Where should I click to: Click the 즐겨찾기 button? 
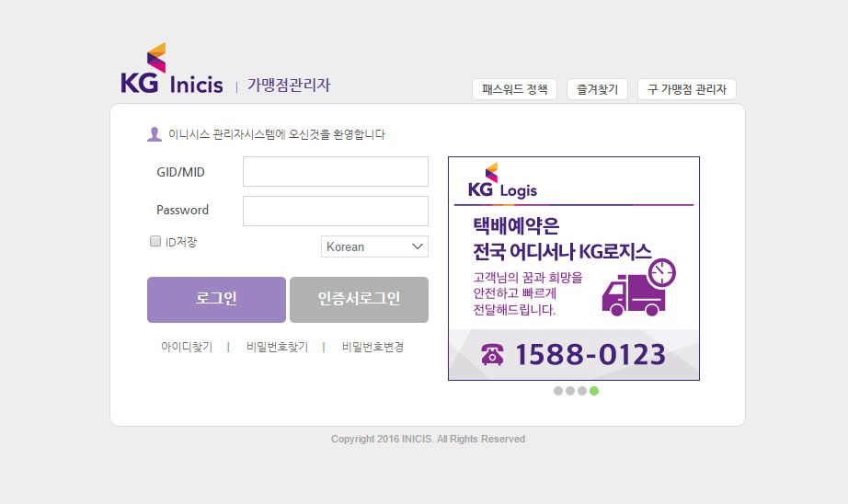(x=597, y=89)
